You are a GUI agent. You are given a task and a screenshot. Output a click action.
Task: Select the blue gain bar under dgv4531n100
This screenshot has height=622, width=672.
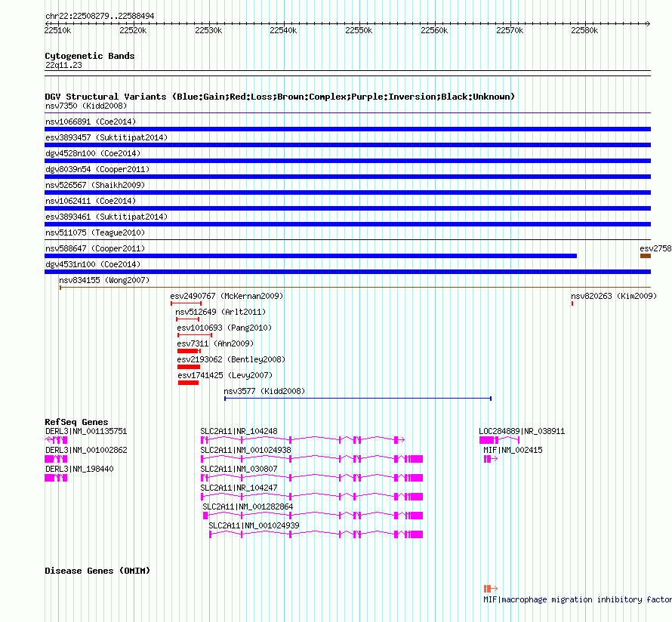(347, 272)
